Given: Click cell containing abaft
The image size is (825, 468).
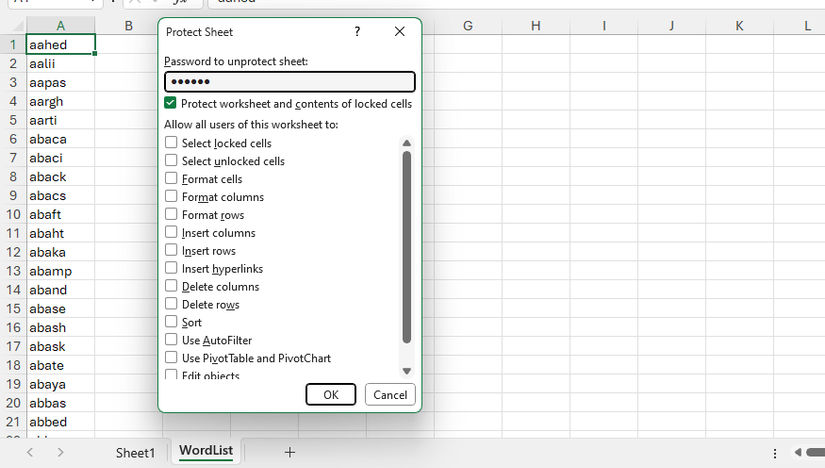Looking at the screenshot, I should coord(61,214).
